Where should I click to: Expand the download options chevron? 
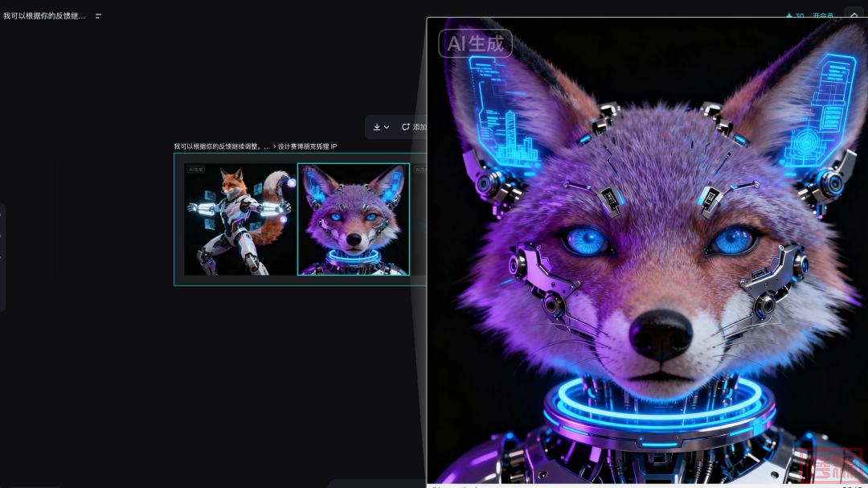tap(387, 127)
